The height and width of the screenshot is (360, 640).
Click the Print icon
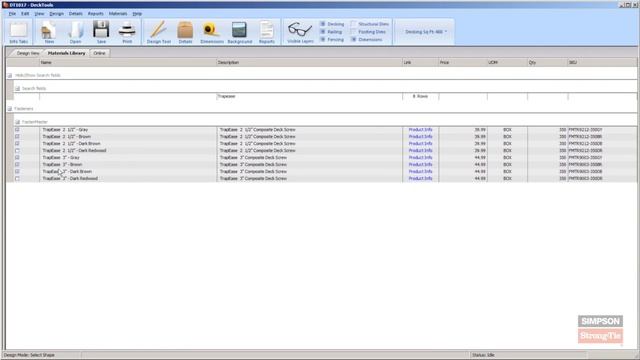127,32
